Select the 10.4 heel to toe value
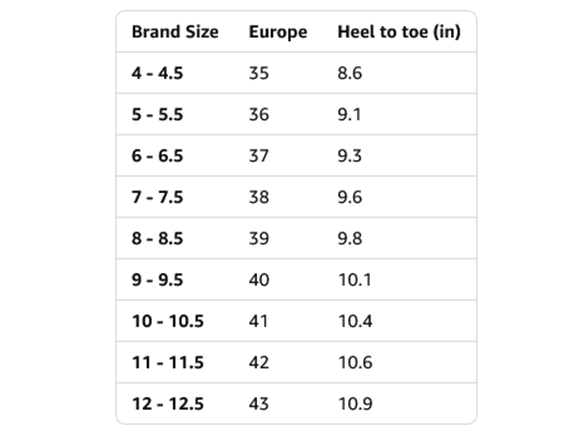 click(355, 321)
